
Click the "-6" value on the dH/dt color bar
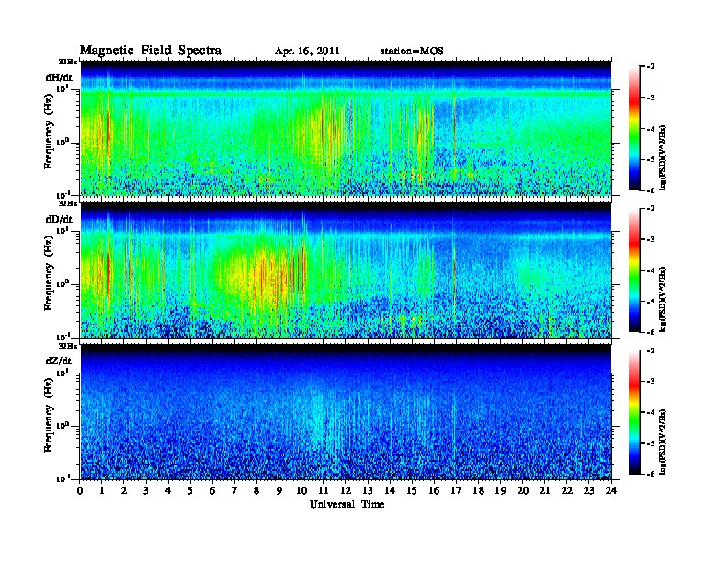pyautogui.click(x=651, y=190)
